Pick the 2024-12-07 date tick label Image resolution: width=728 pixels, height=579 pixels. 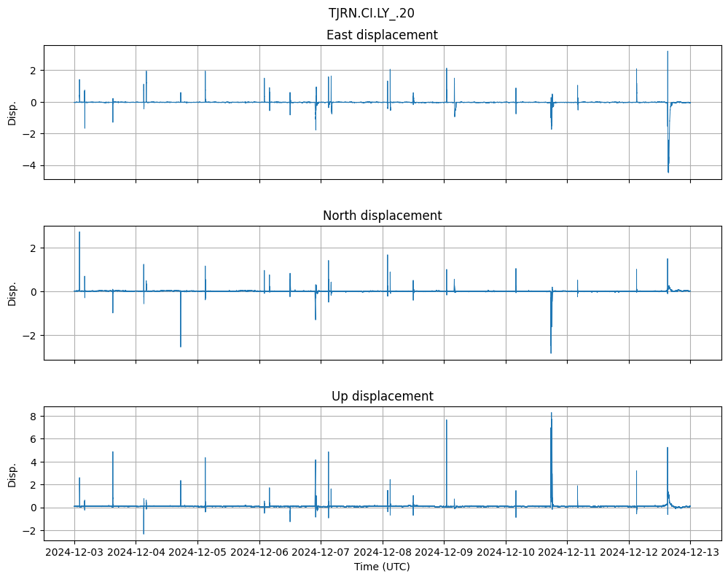pos(321,552)
